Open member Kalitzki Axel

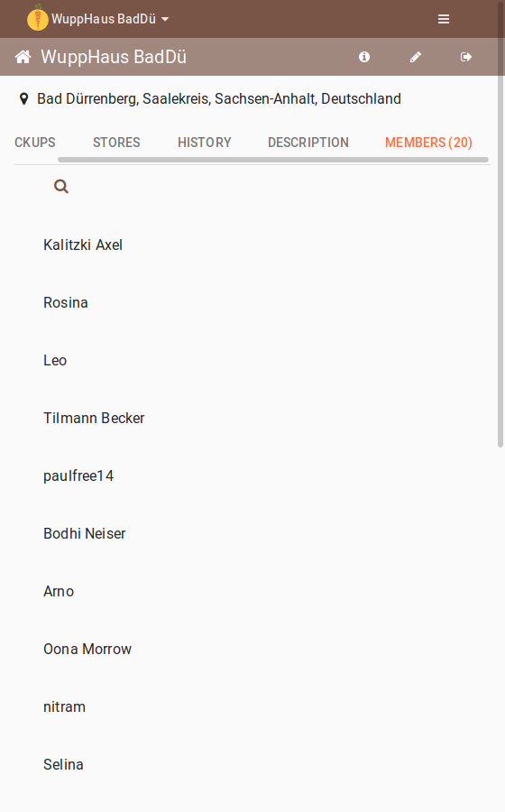[83, 245]
